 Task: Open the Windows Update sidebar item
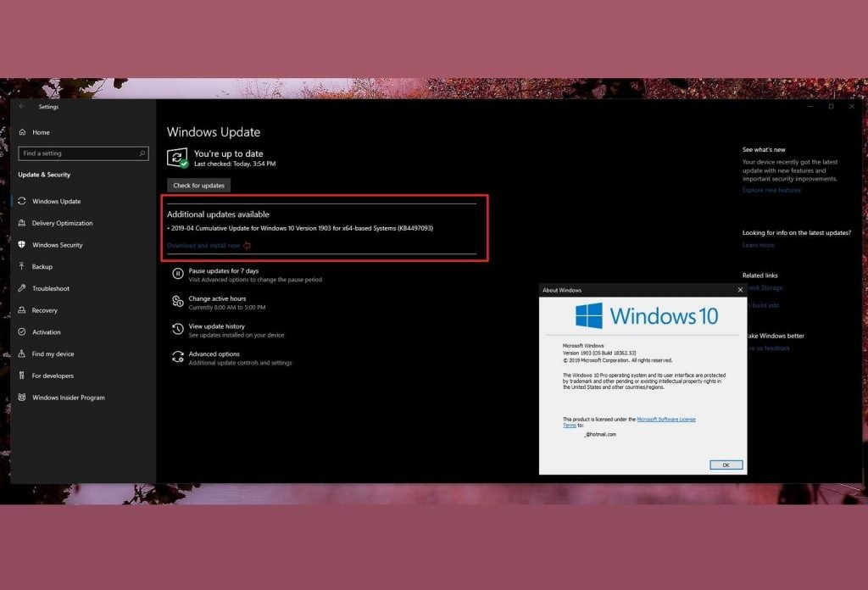pos(56,202)
